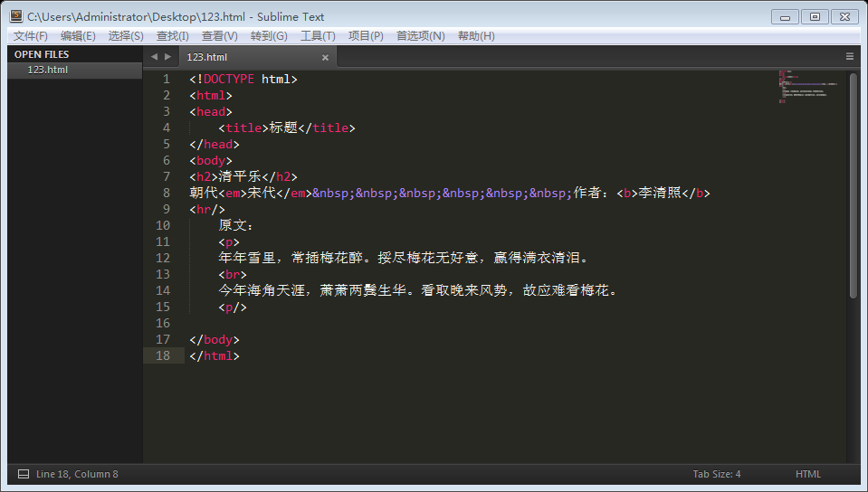The height and width of the screenshot is (492, 868).
Task: Click the next tab right arrow
Action: click(x=167, y=56)
